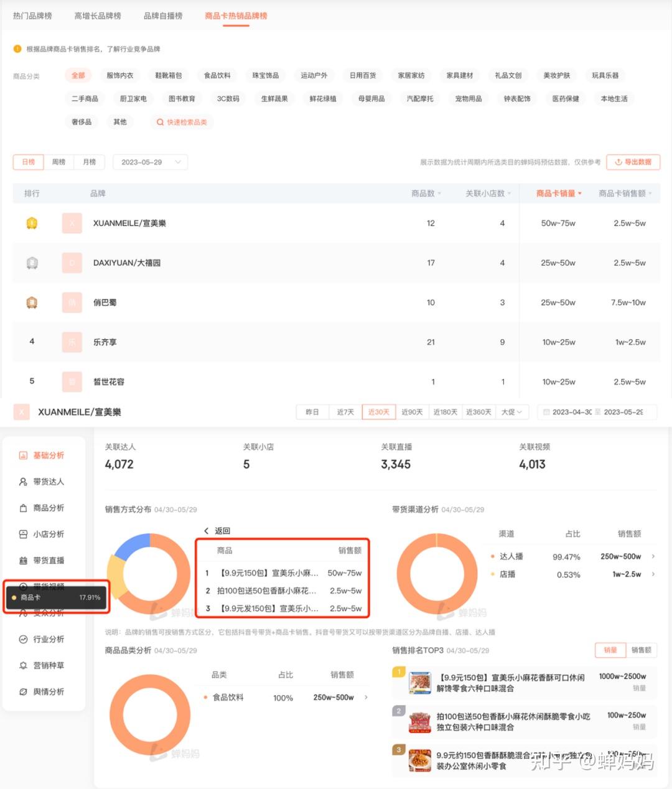Click the silver medal icon beside DAXIYUAN/大禧园
This screenshot has height=789, width=672.
click(32, 263)
